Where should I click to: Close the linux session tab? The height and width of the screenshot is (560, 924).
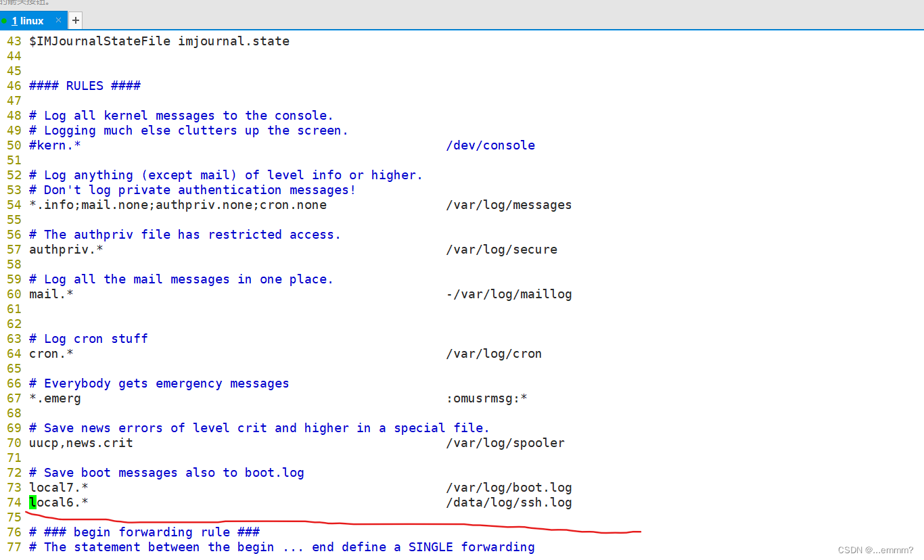(59, 20)
